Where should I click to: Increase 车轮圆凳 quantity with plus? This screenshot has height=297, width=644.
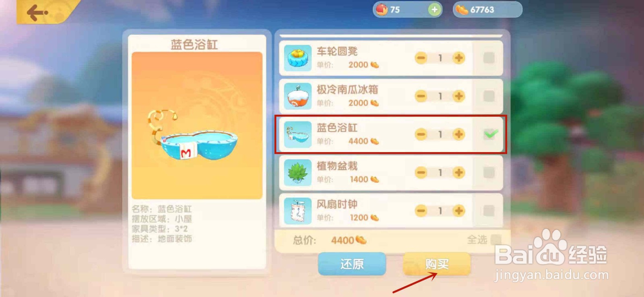tap(458, 58)
